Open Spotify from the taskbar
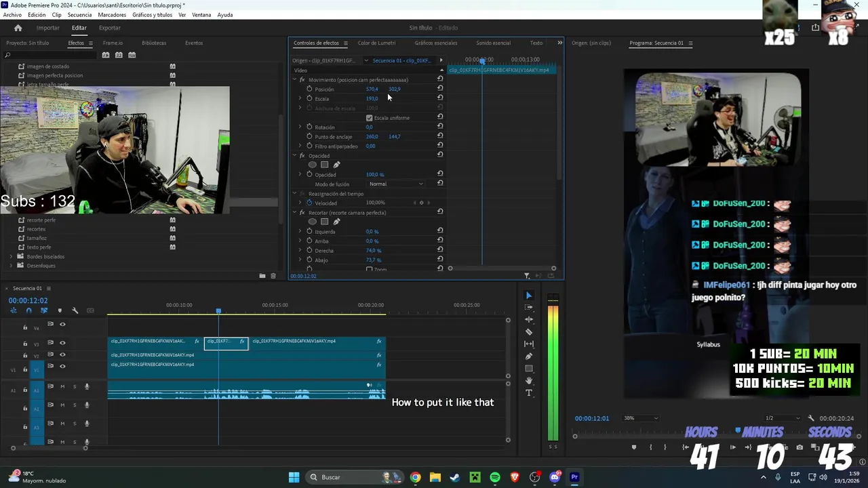Image resolution: width=868 pixels, height=488 pixels. pos(495,477)
